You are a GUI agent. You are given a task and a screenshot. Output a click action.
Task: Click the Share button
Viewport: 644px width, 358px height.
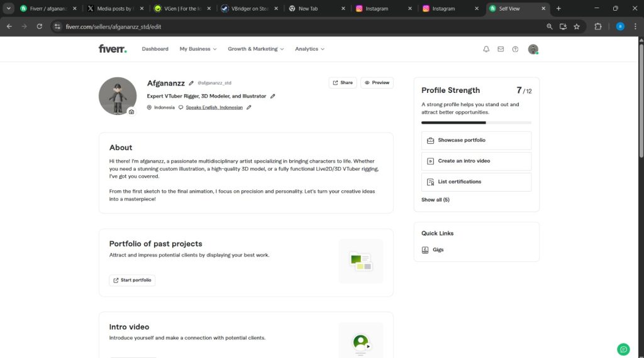[343, 82]
